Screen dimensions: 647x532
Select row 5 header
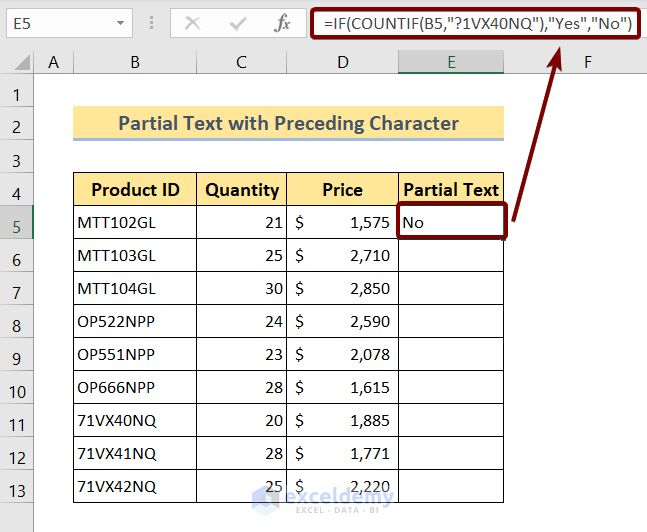click(17, 222)
